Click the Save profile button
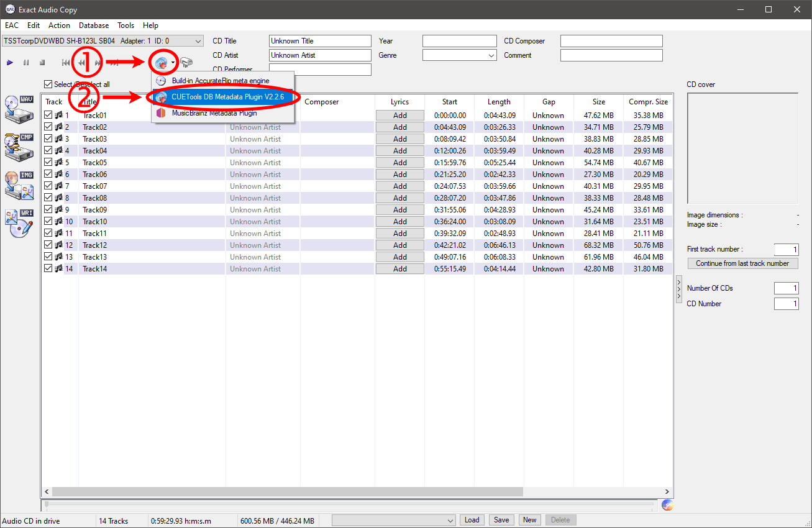The image size is (812, 528). (501, 520)
